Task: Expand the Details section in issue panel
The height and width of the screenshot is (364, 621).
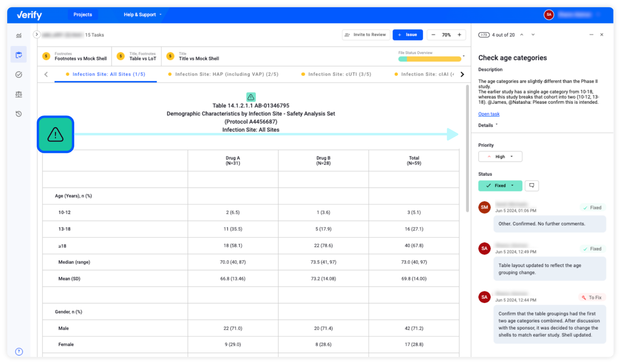Action: [x=487, y=125]
